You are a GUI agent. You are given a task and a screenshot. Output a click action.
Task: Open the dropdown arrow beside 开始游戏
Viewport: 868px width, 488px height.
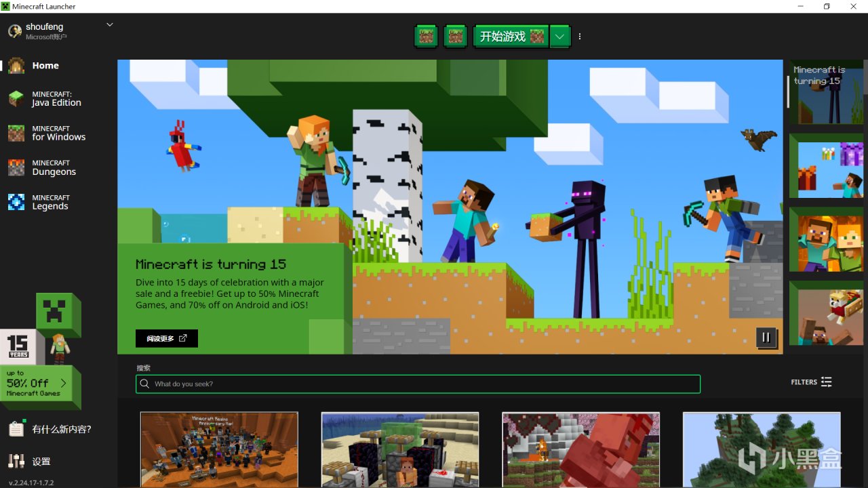(x=559, y=37)
